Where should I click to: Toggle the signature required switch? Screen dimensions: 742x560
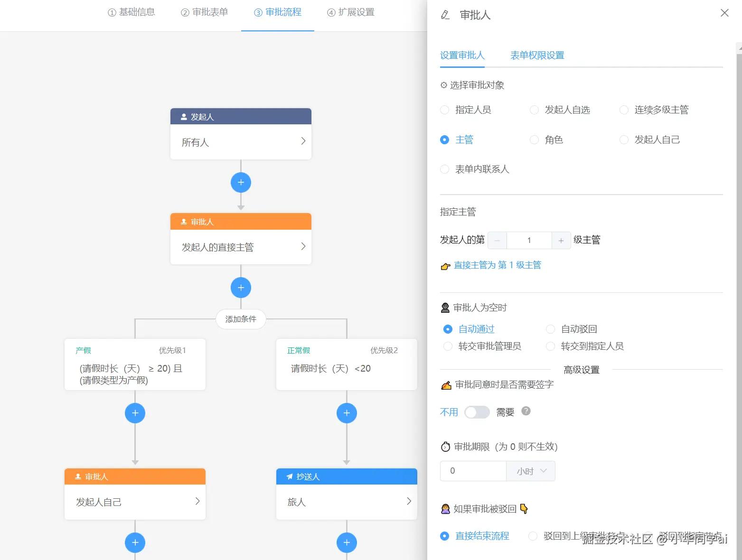point(477,412)
